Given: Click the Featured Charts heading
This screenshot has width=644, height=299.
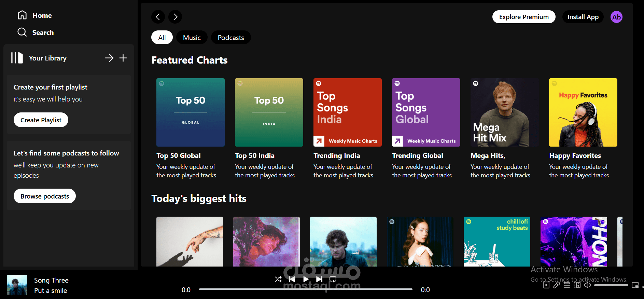Looking at the screenshot, I should (x=190, y=60).
